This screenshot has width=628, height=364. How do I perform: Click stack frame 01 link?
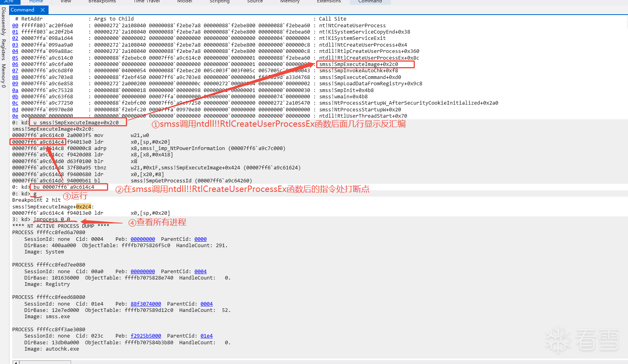click(x=15, y=32)
